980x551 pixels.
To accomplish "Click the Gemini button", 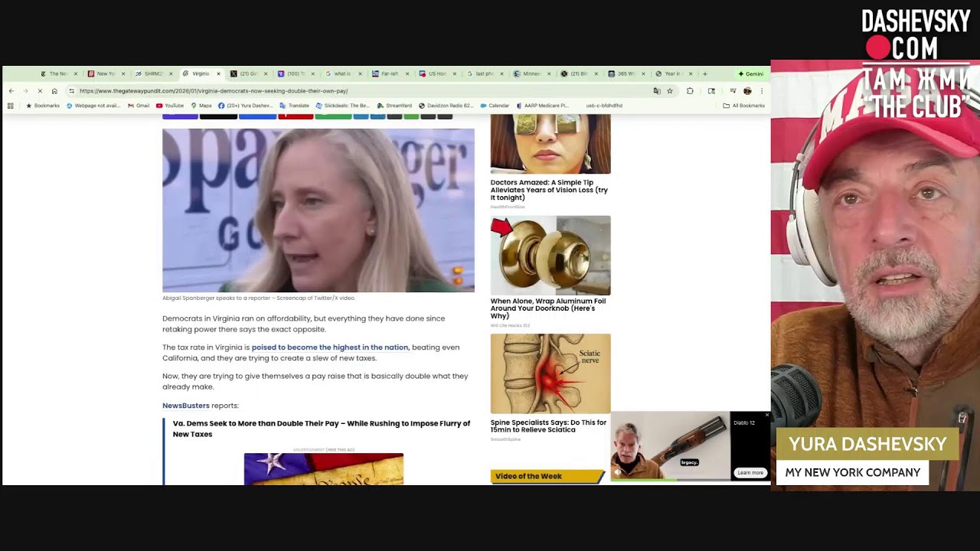I will pyautogui.click(x=751, y=74).
